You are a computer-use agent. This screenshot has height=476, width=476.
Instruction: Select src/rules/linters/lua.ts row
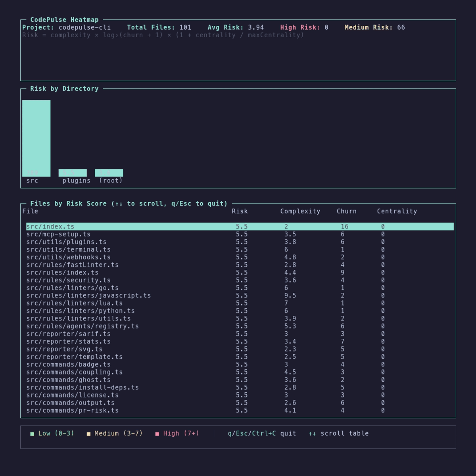pyautogui.click(x=240, y=303)
